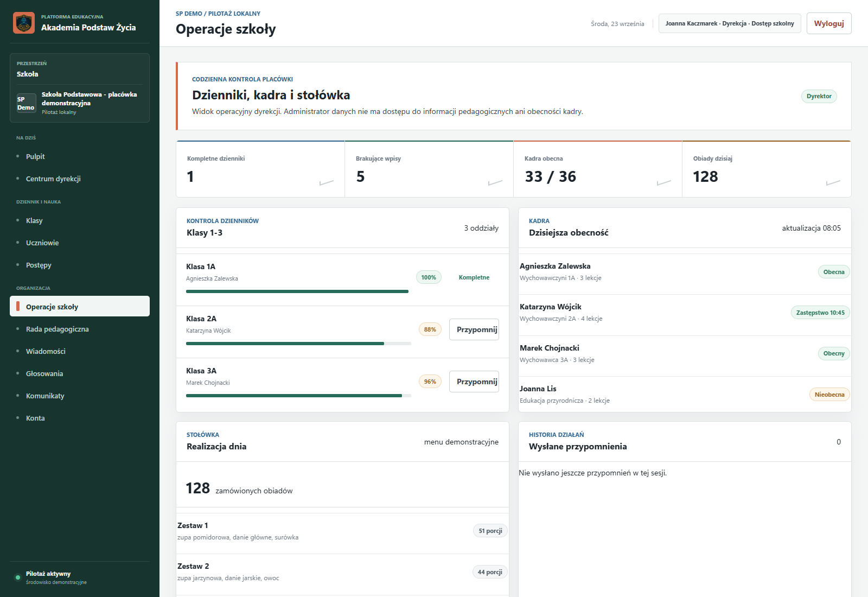The height and width of the screenshot is (597, 868).
Task: Click the Zastępstwo 10:45 badge
Action: point(820,313)
